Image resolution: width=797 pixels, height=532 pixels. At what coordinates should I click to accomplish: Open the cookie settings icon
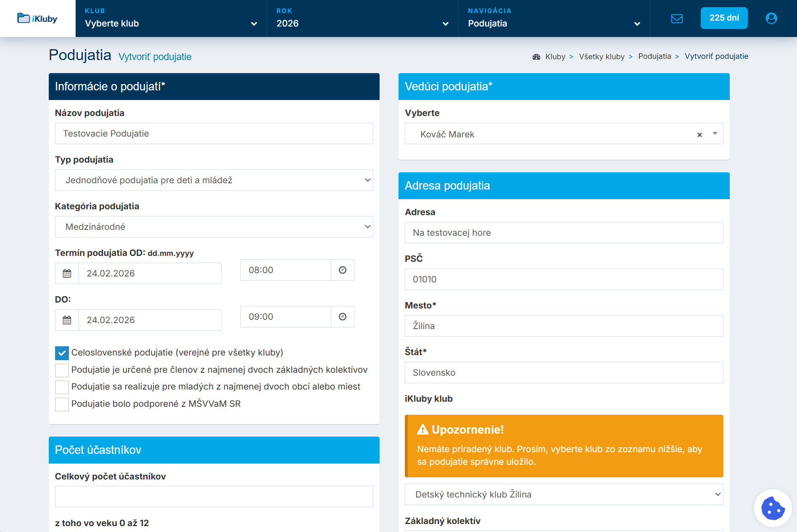(x=773, y=508)
